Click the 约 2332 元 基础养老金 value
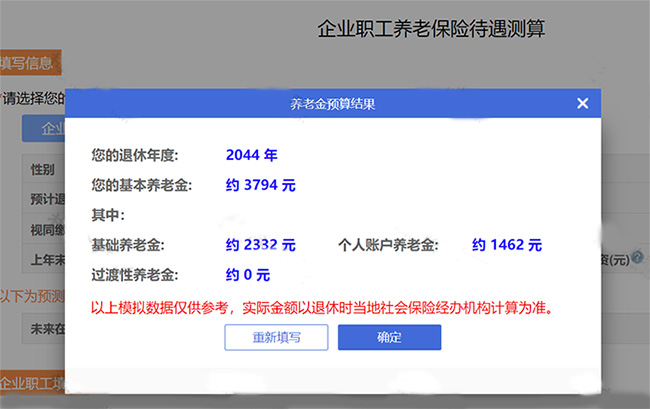This screenshot has height=409, width=650. (260, 244)
